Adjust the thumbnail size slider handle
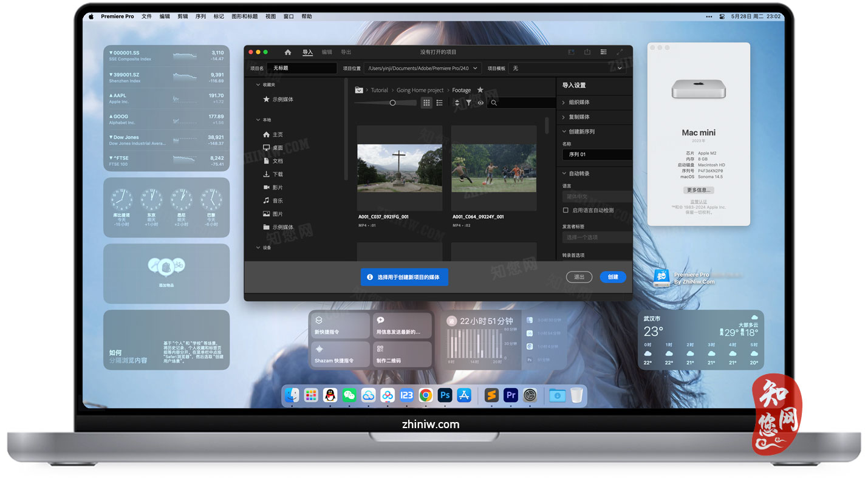The image size is (868, 484). (x=393, y=103)
